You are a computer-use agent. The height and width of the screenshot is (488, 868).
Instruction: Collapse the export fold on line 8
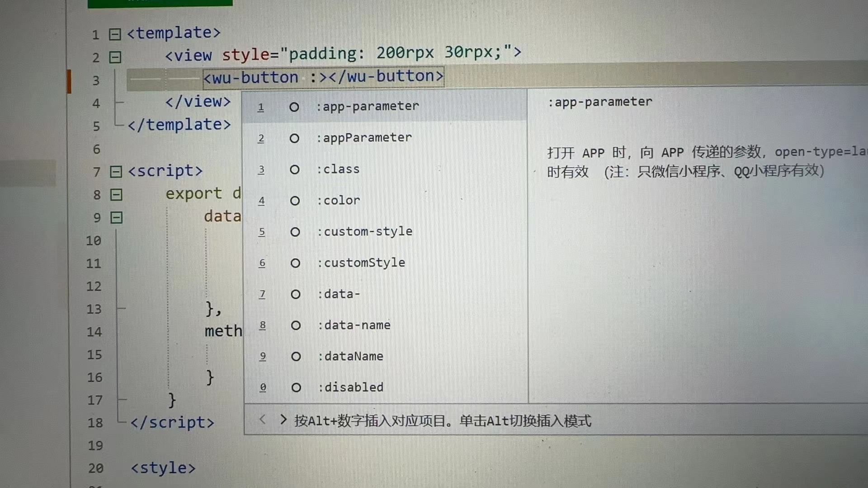pyautogui.click(x=116, y=195)
